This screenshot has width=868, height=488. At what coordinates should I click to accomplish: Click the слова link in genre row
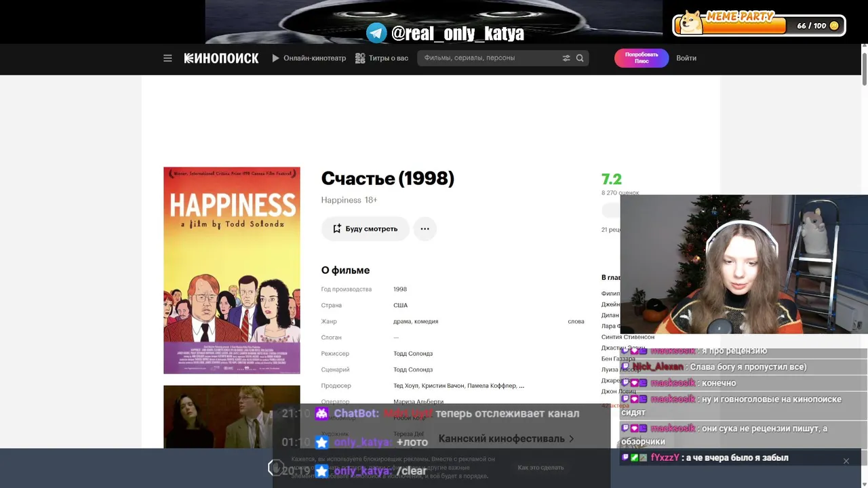576,322
